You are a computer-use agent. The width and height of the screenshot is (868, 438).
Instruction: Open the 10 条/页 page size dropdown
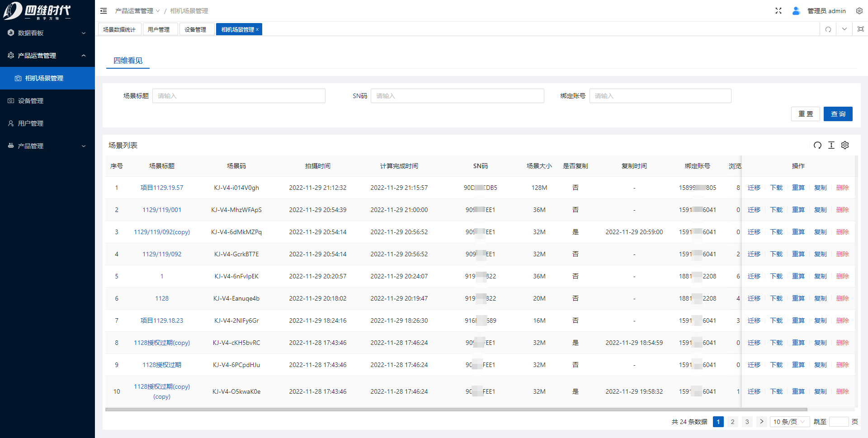tap(789, 422)
